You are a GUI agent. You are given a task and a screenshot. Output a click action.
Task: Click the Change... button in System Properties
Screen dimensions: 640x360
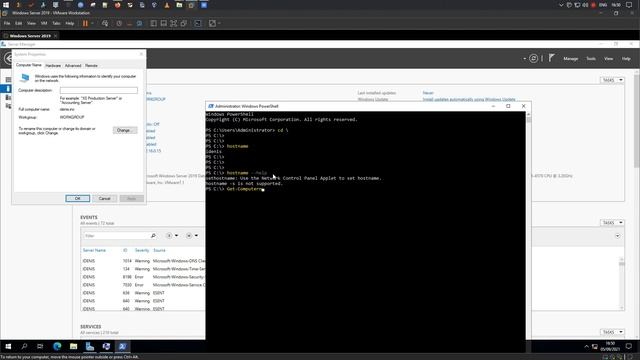coord(125,130)
